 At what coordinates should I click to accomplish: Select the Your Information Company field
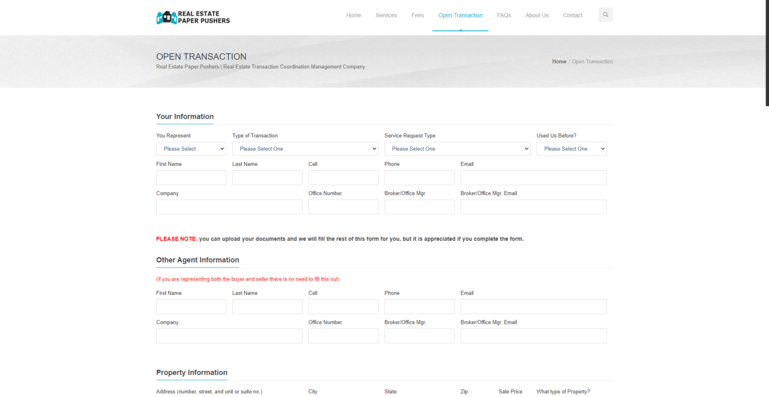coord(229,207)
